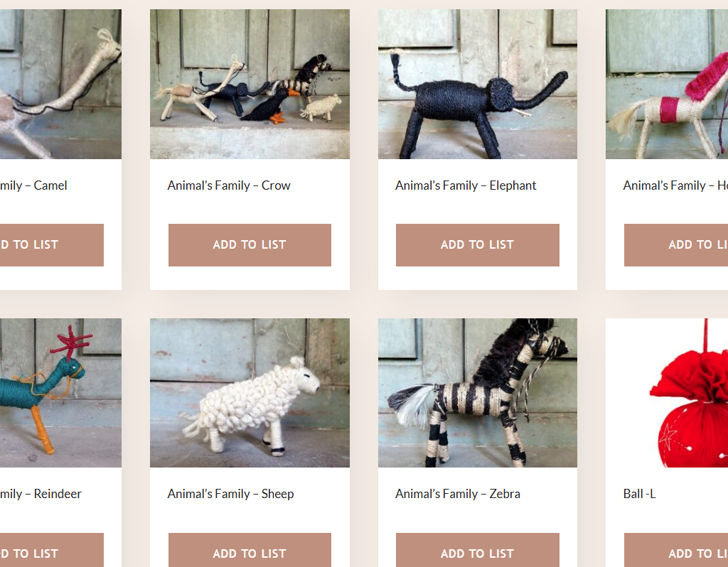Viewport: 728px width, 567px height.
Task: Add Animal's Family Horse to list
Action: click(x=676, y=245)
